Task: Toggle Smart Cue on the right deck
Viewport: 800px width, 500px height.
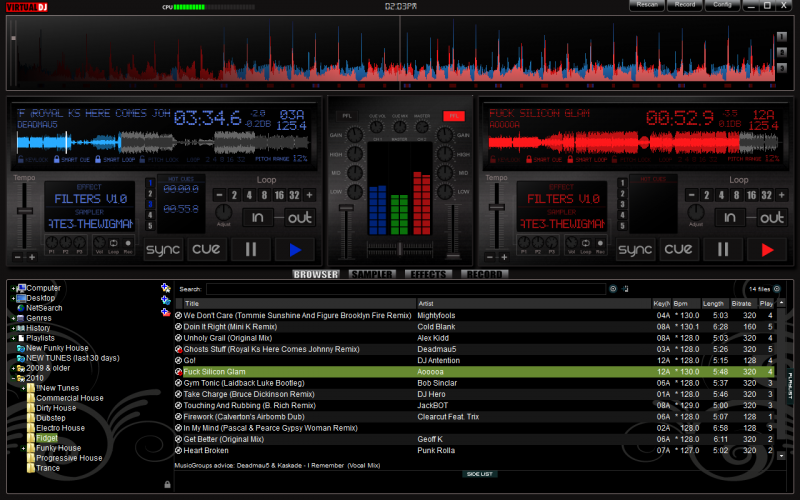Action: [x=543, y=160]
